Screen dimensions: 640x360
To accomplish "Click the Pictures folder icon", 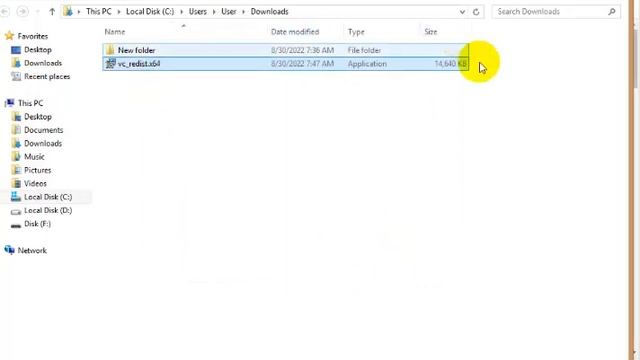I will point(16,170).
